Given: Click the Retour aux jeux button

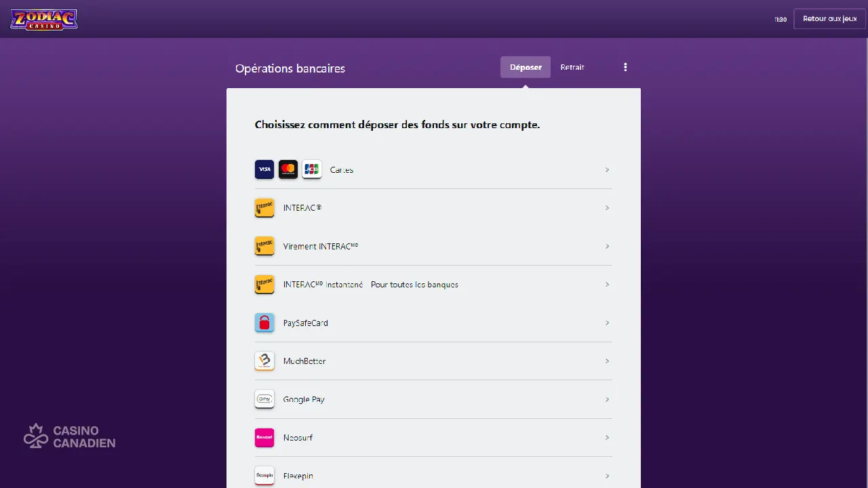Looking at the screenshot, I should [829, 19].
